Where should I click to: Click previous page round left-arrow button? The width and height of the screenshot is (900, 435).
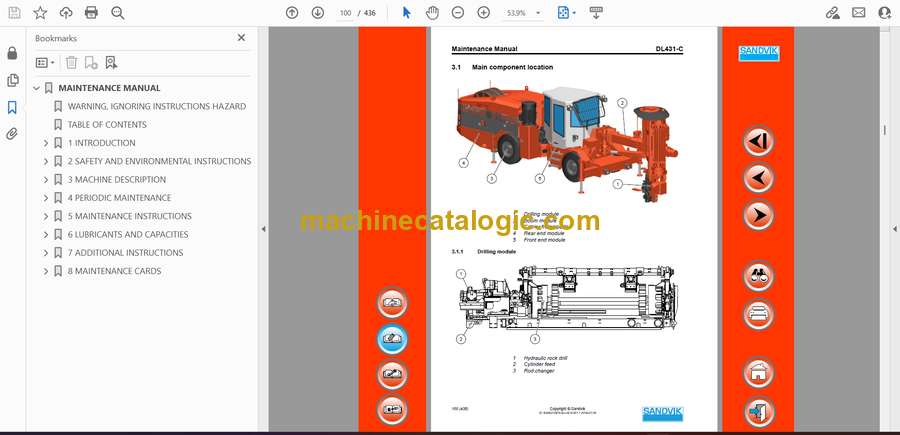coord(758,177)
